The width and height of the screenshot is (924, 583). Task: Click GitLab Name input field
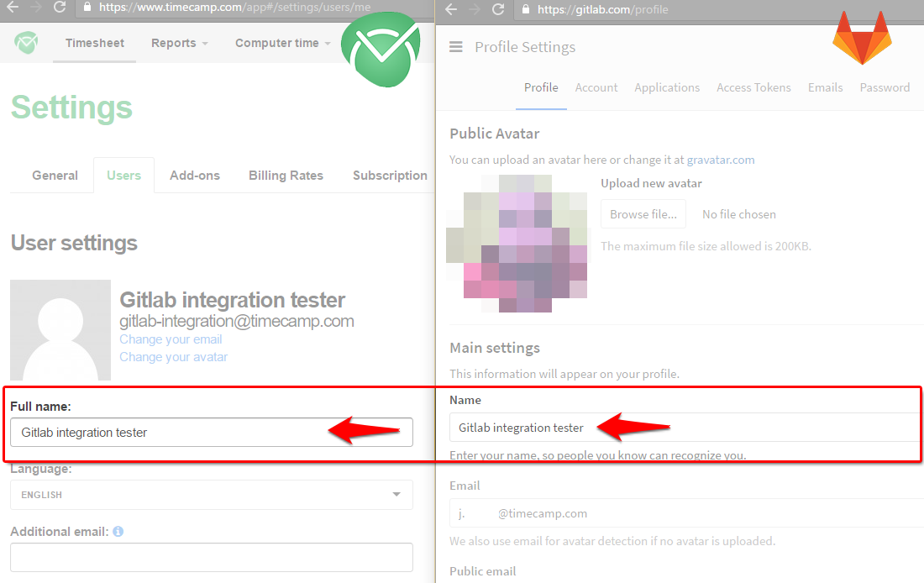pyautogui.click(x=686, y=428)
